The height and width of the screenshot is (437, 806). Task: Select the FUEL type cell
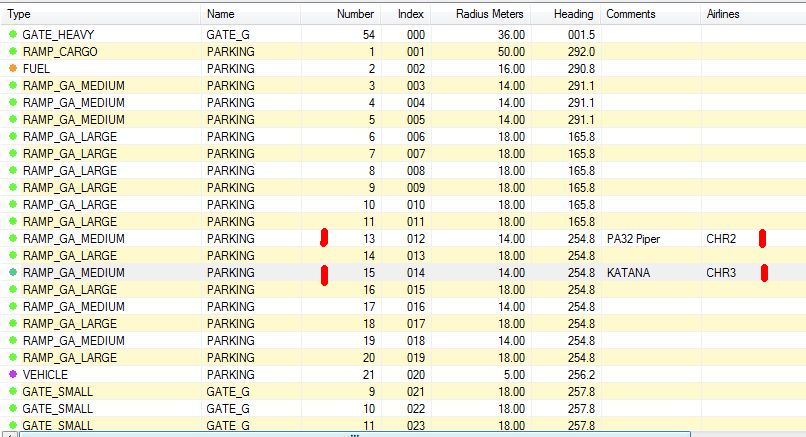pyautogui.click(x=36, y=68)
